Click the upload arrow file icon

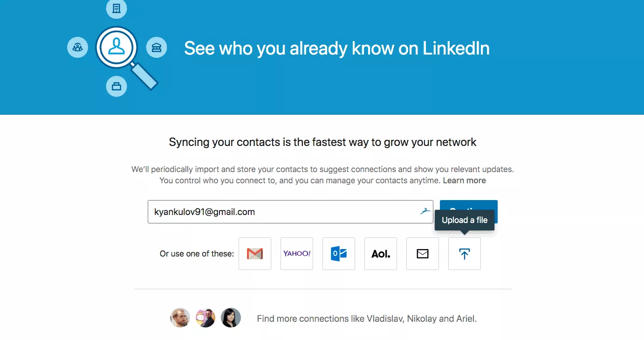465,254
